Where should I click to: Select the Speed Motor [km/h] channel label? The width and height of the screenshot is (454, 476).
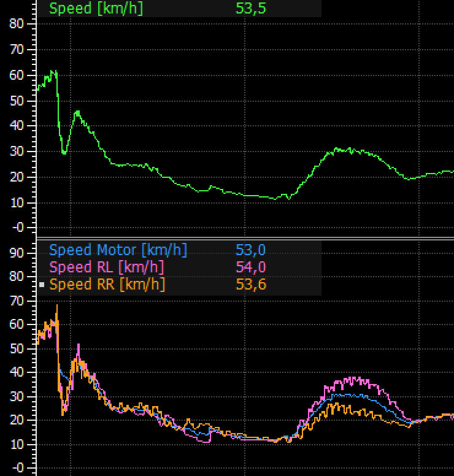pos(118,250)
